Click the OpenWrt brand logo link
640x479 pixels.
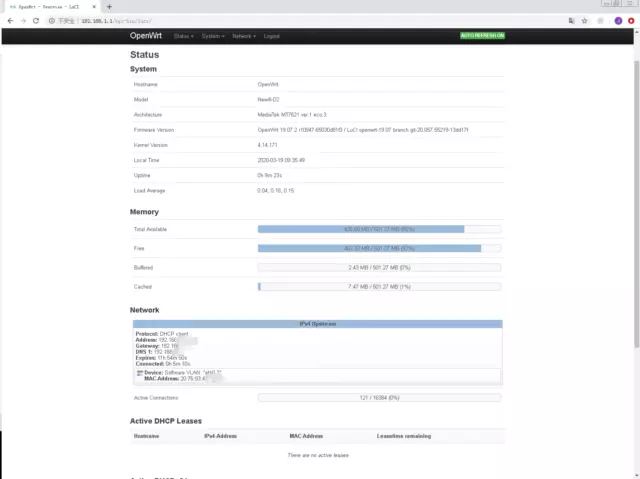pyautogui.click(x=146, y=36)
